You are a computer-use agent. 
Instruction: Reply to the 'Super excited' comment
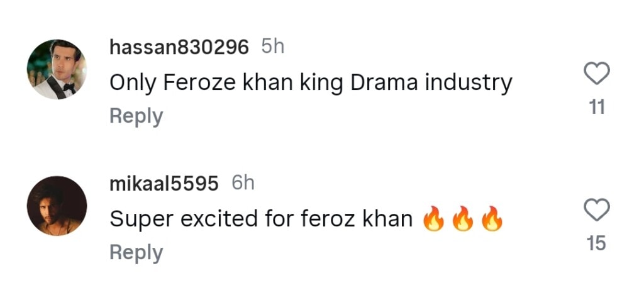(x=136, y=252)
